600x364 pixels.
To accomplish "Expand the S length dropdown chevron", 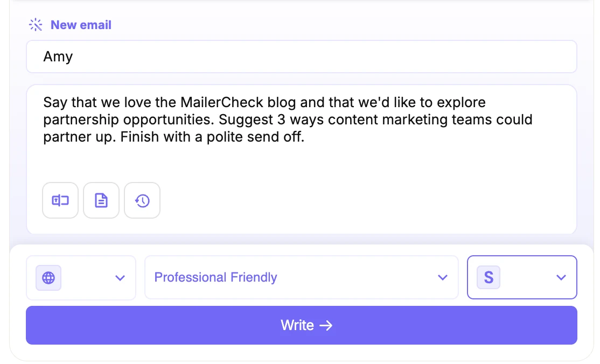I will (x=561, y=278).
